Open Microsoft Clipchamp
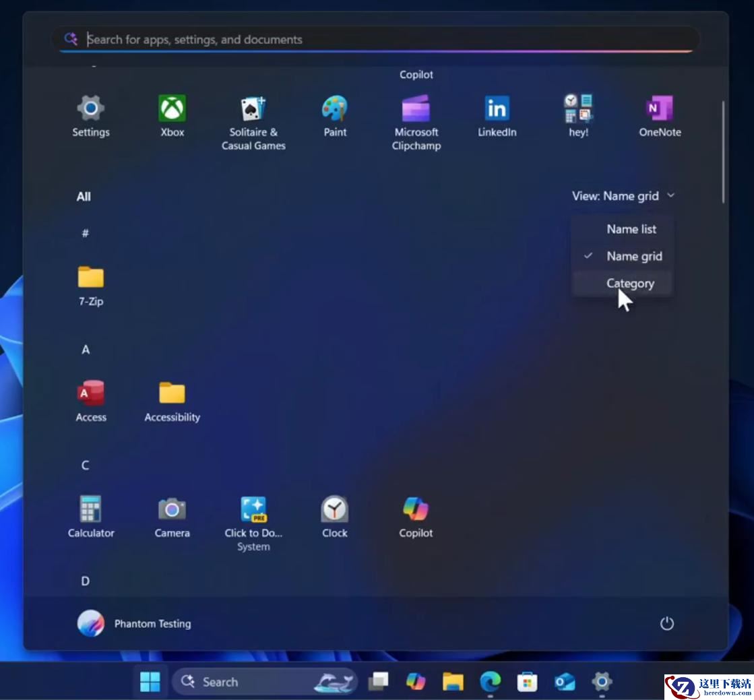 (x=416, y=123)
